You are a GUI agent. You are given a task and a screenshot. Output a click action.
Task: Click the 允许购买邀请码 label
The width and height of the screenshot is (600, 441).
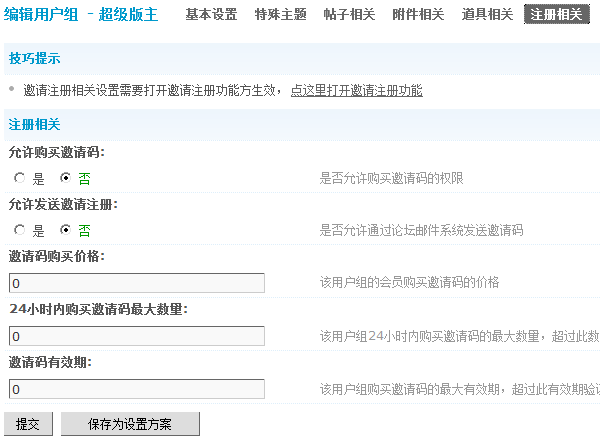pos(57,152)
